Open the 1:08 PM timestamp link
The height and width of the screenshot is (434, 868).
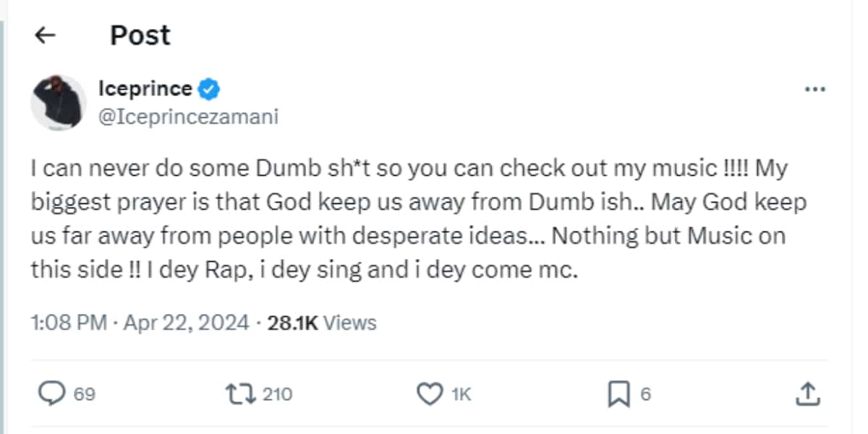69,323
